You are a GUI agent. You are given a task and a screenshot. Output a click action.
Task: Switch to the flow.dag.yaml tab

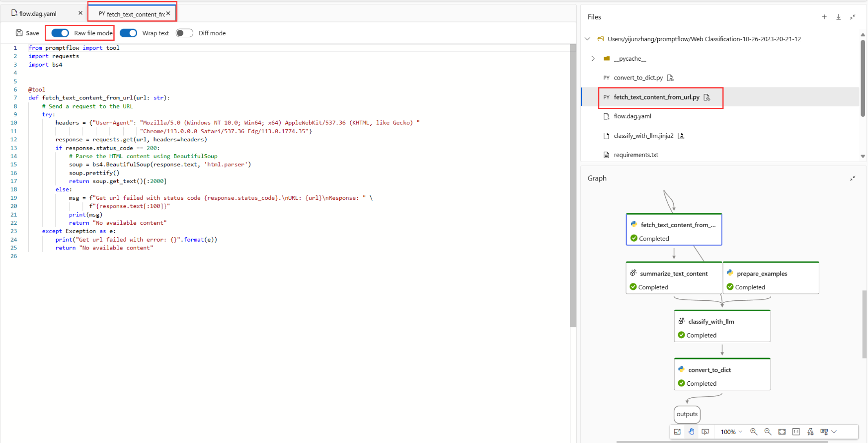click(x=38, y=13)
